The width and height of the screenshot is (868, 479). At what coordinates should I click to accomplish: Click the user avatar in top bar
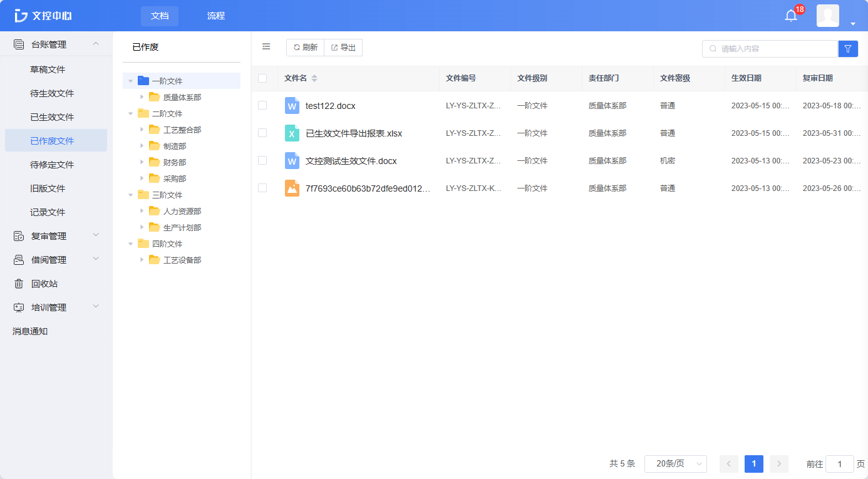click(x=827, y=15)
